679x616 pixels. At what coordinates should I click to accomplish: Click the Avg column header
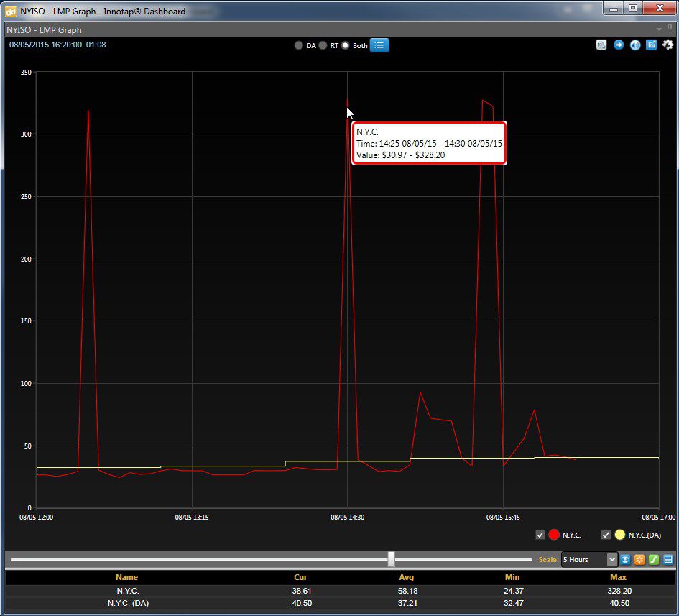(407, 577)
